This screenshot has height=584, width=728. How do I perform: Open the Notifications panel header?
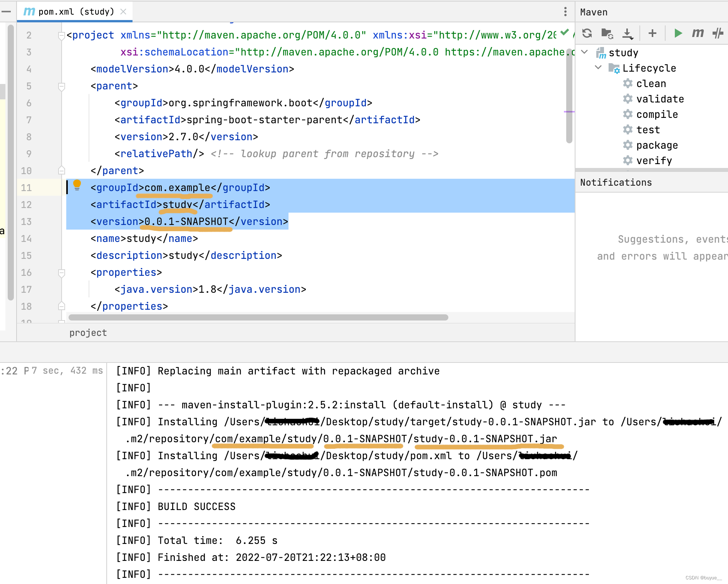click(x=616, y=183)
